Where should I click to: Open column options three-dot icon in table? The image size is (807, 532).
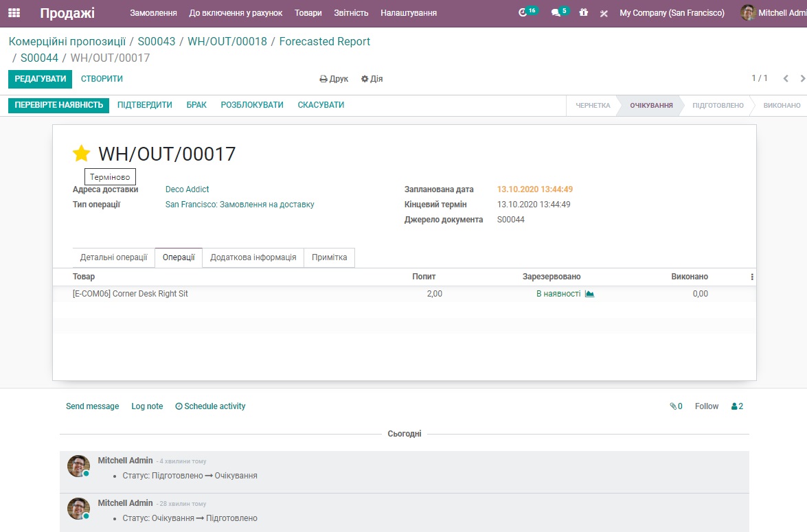coord(752,277)
